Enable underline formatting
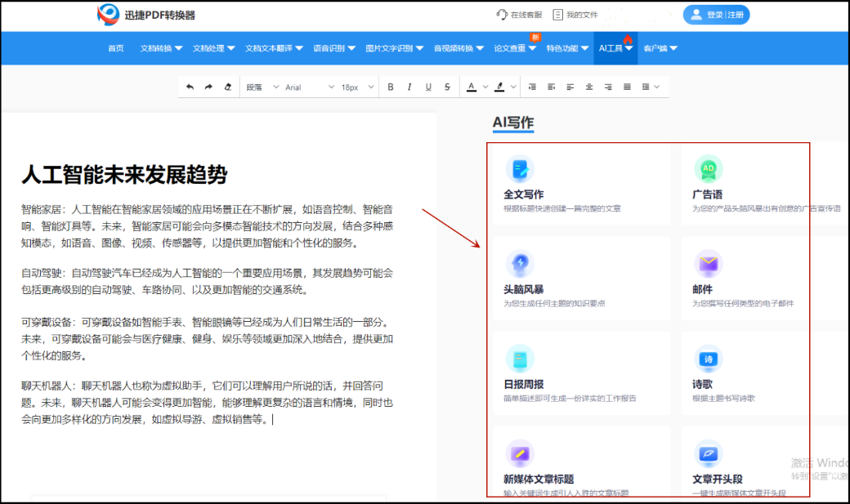 click(427, 86)
